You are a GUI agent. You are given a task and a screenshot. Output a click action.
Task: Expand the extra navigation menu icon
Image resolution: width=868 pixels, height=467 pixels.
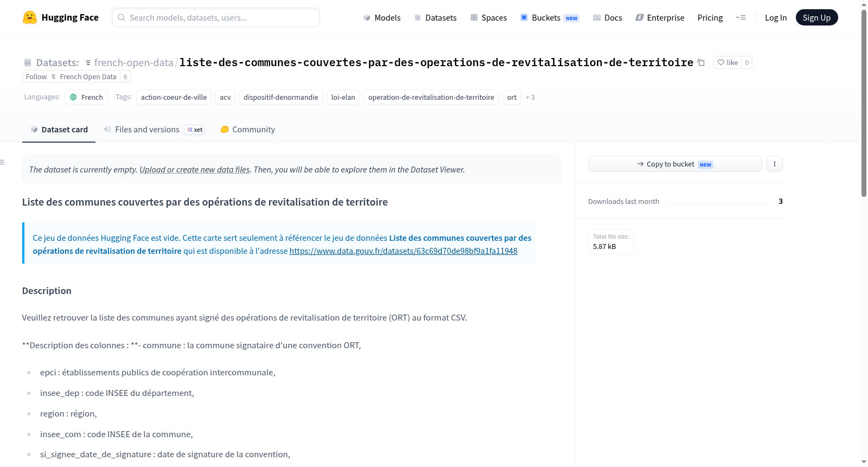pos(741,17)
